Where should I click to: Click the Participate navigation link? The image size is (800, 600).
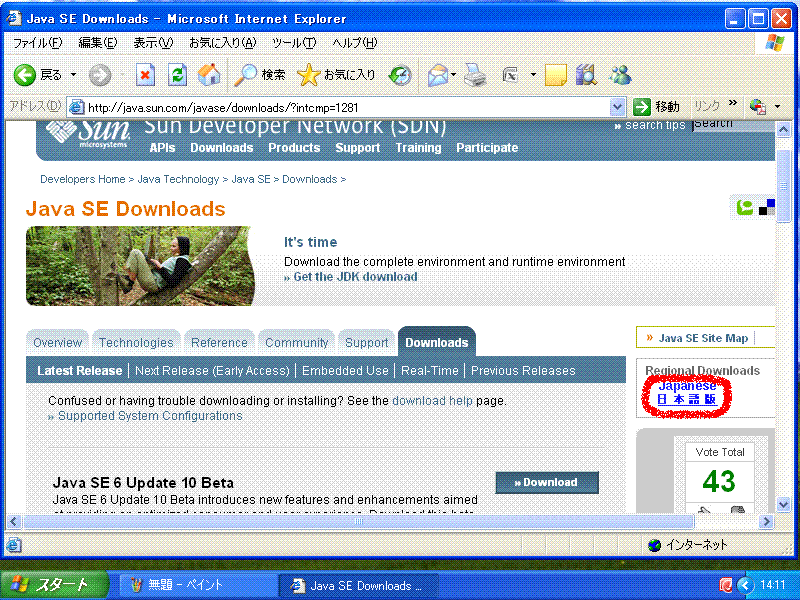pyautogui.click(x=487, y=147)
